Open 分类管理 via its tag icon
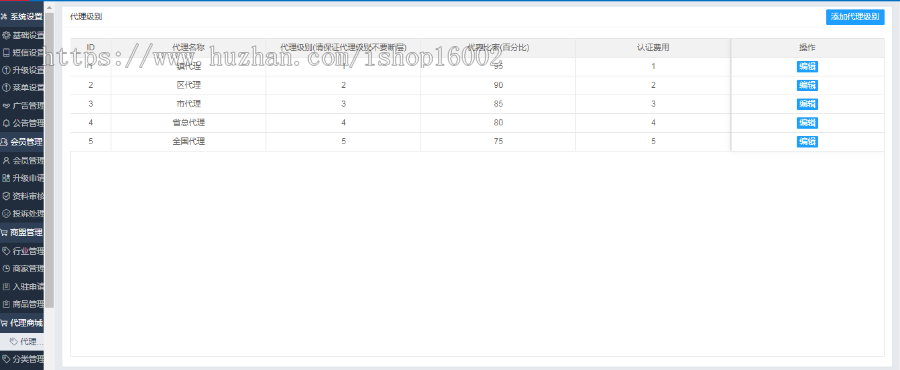This screenshot has width=900, height=370. tap(6, 360)
